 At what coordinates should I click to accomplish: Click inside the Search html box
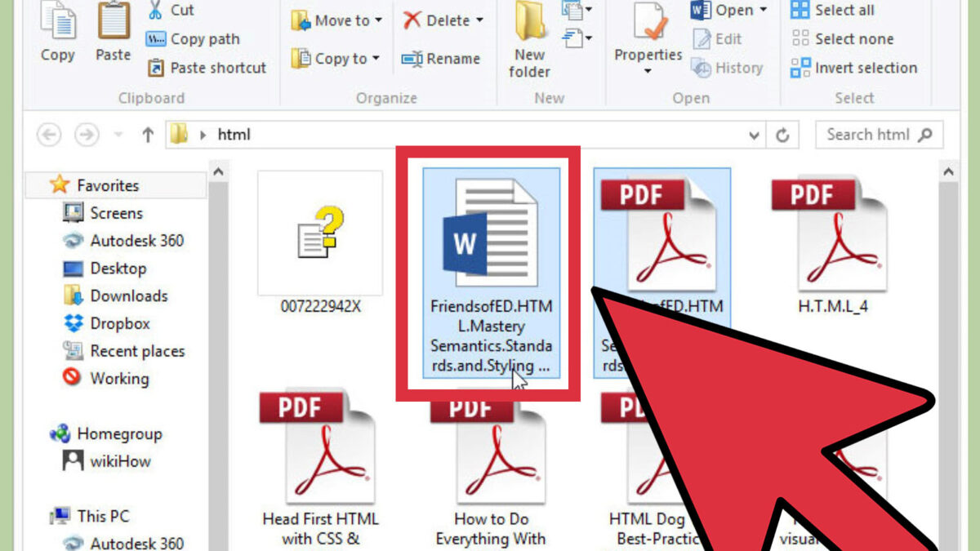[x=874, y=134]
